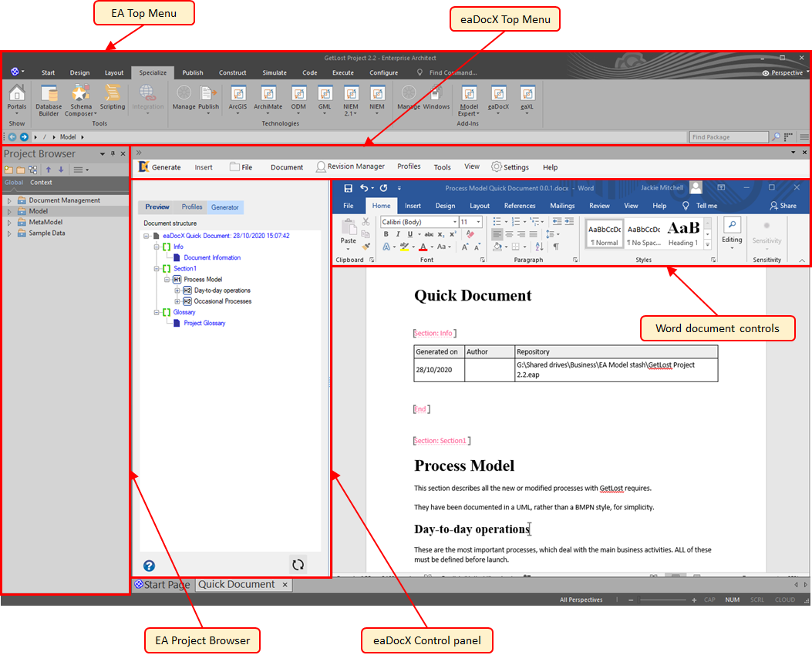The height and width of the screenshot is (655, 812).
Task: Open Tell me in Word ribbon
Action: (699, 206)
